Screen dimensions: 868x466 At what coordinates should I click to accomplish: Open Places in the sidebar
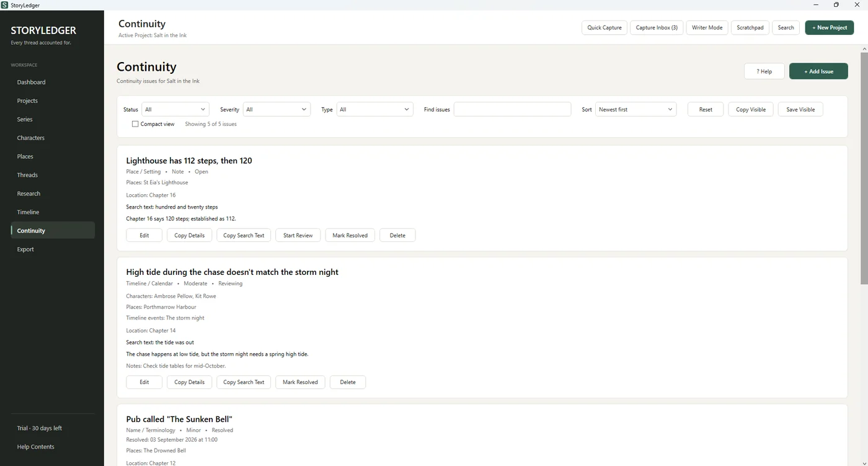(53, 156)
